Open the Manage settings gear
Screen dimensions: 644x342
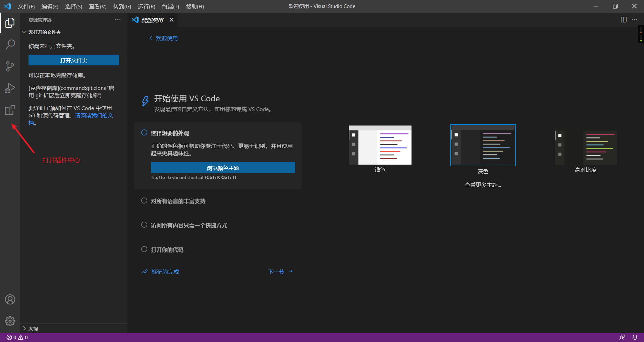pos(10,321)
